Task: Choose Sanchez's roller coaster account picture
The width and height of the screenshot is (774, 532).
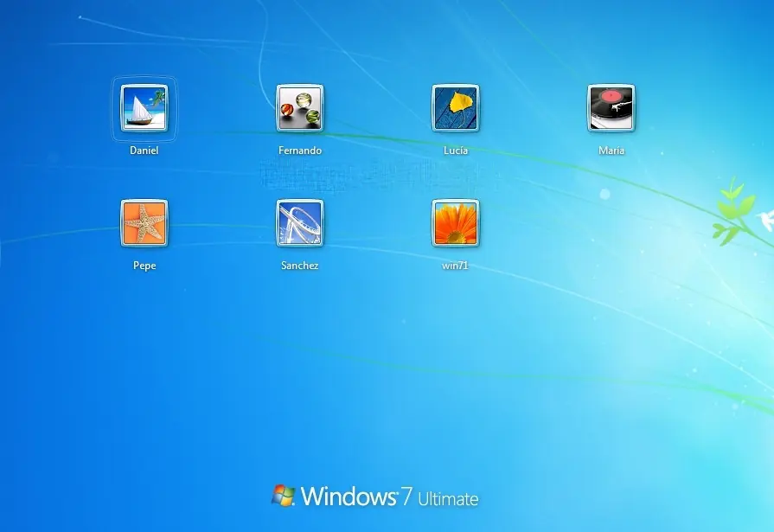Action: [x=299, y=223]
